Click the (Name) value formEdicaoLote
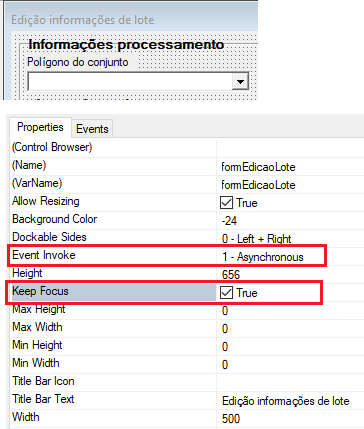Screen dimensions: 364x429 click(258, 167)
